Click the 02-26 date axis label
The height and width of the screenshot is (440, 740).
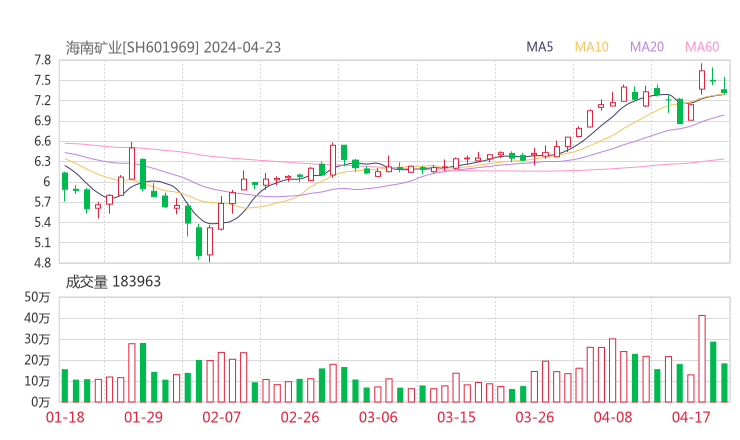(300, 417)
